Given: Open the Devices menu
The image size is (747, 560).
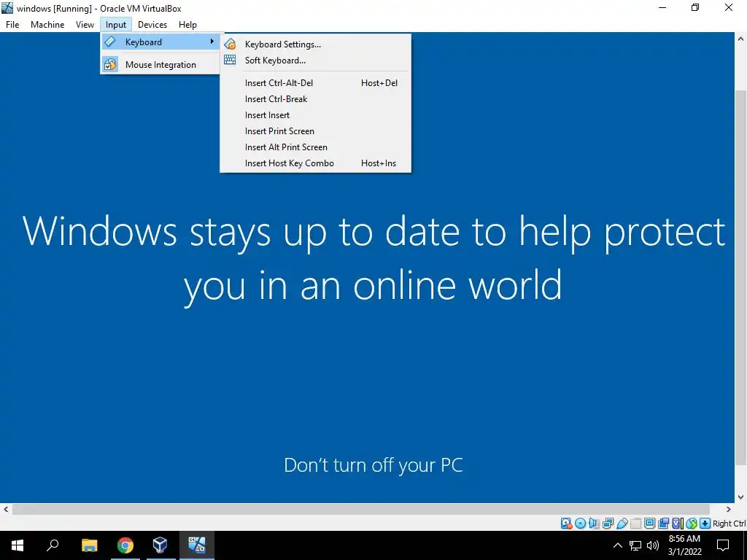Looking at the screenshot, I should point(152,24).
